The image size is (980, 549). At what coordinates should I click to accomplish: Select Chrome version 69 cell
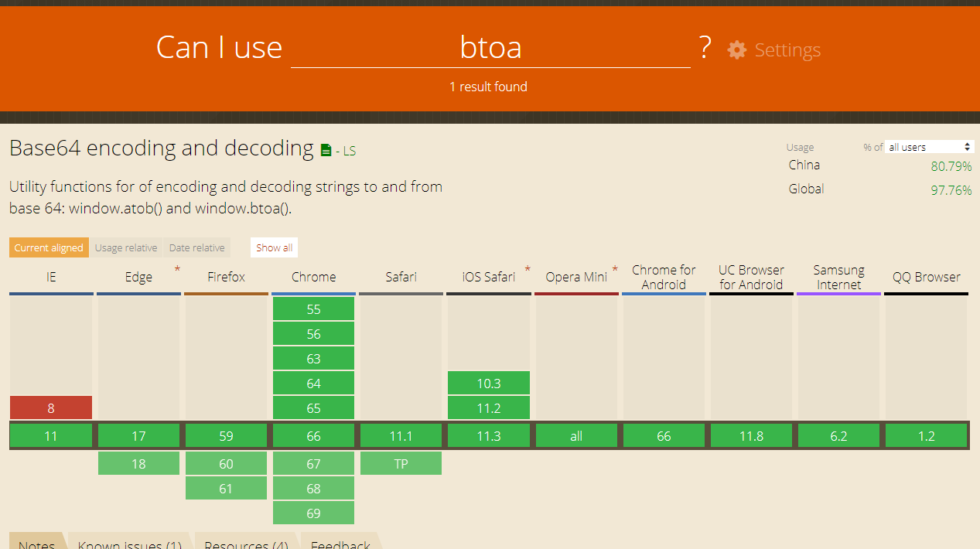313,513
